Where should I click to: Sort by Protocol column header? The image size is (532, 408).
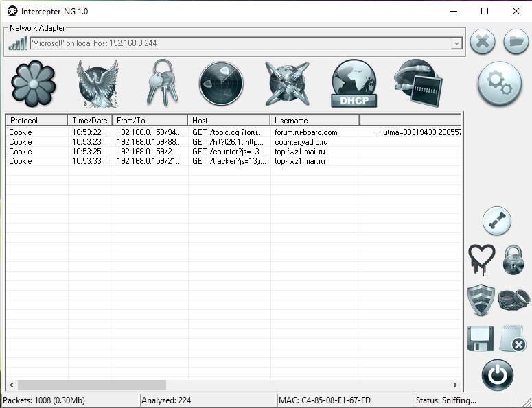tap(36, 120)
